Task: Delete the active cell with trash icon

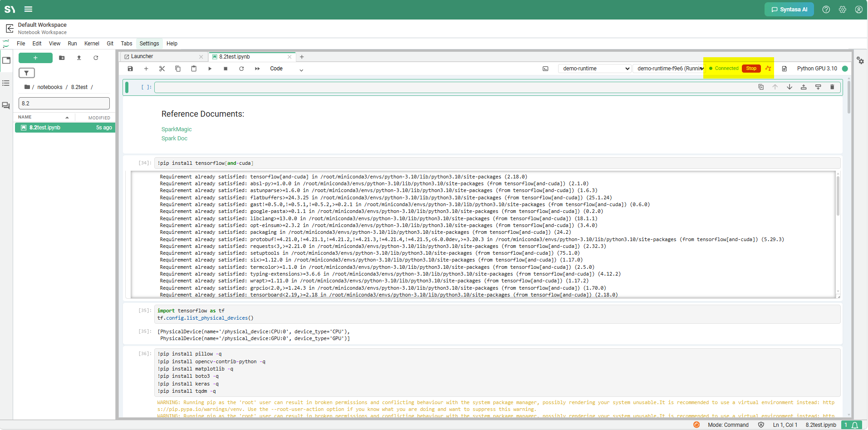Action: click(x=832, y=87)
